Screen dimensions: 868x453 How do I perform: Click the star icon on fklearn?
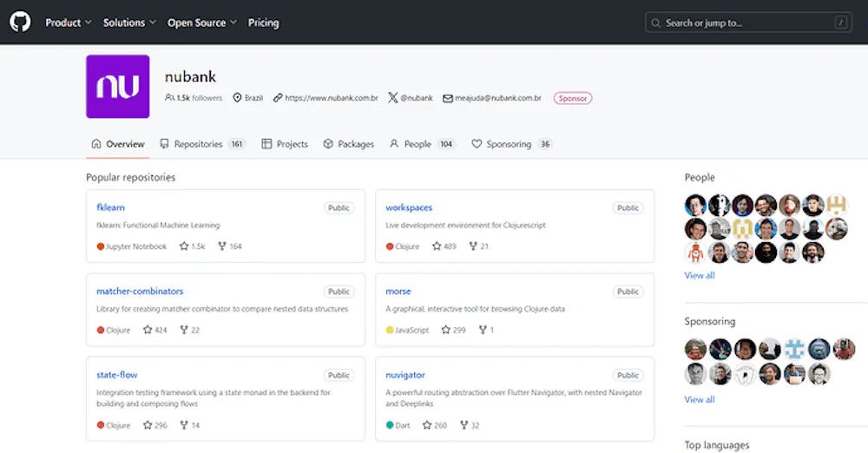point(184,246)
